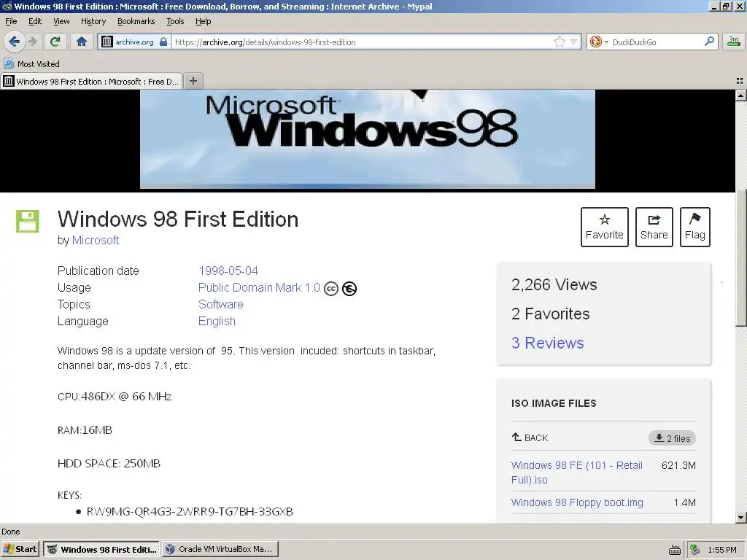Open the Windows Start menu

point(20,549)
